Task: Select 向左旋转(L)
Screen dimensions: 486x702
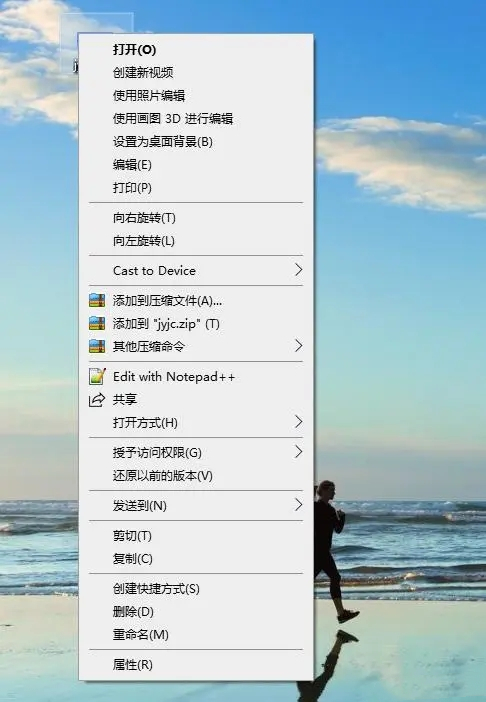Action: click(144, 241)
